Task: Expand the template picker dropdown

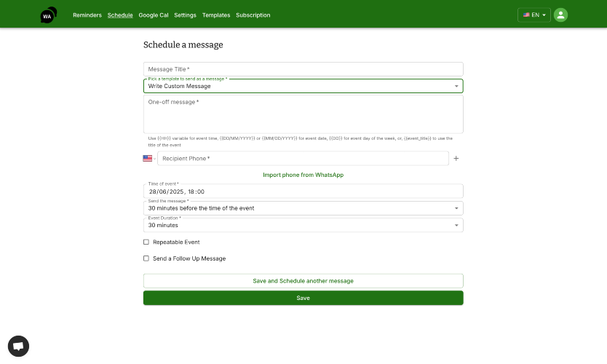Action: [303, 86]
